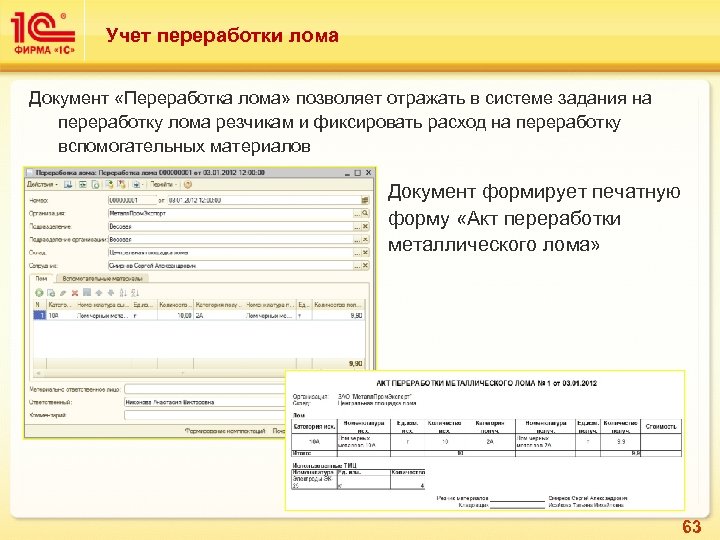Click the magnifier icon in Организация field
The image size is (720, 540).
[365, 213]
